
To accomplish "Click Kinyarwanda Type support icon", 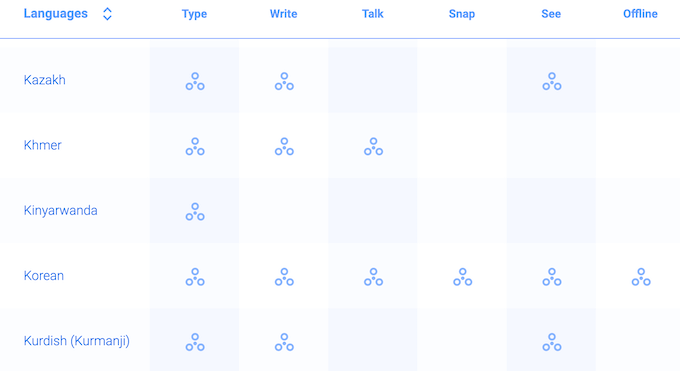I will click(x=195, y=212).
